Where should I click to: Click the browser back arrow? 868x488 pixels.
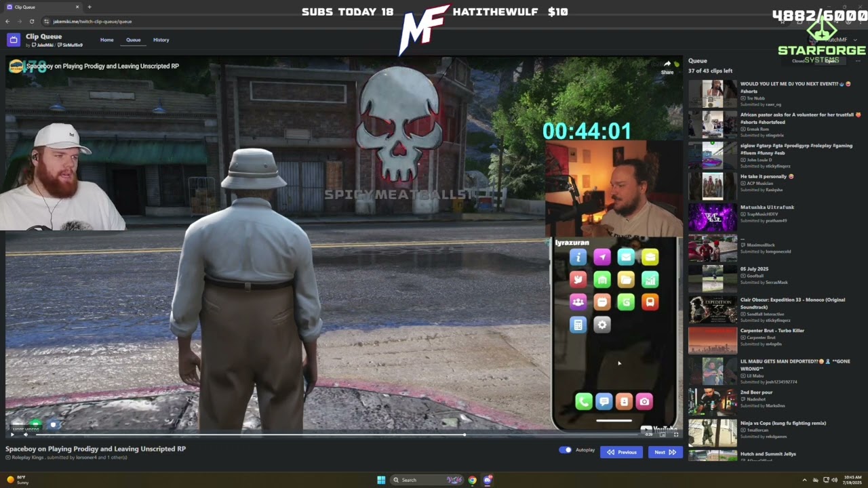7,21
